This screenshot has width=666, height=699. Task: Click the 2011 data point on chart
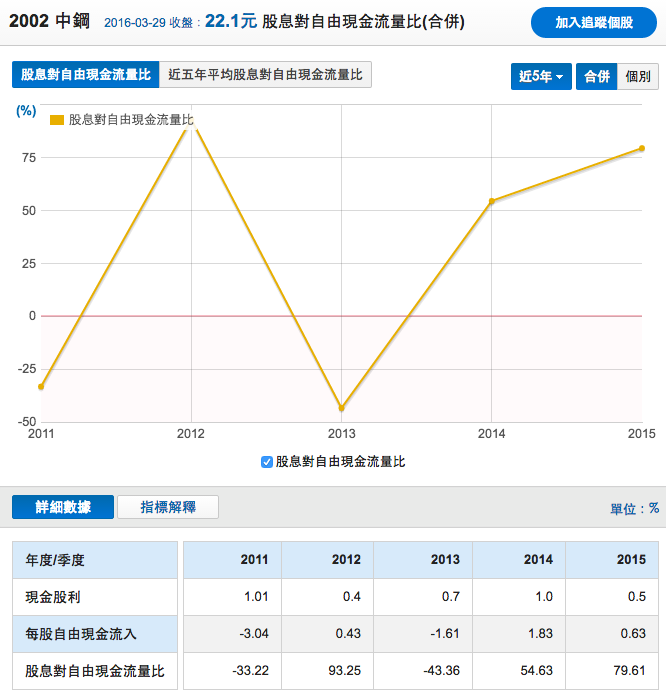tap(41, 386)
